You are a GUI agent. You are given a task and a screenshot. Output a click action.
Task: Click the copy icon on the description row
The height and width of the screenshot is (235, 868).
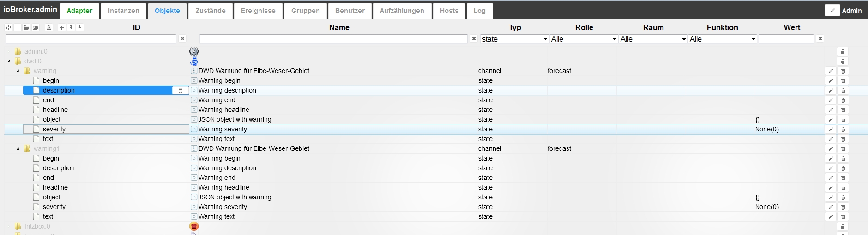click(181, 91)
